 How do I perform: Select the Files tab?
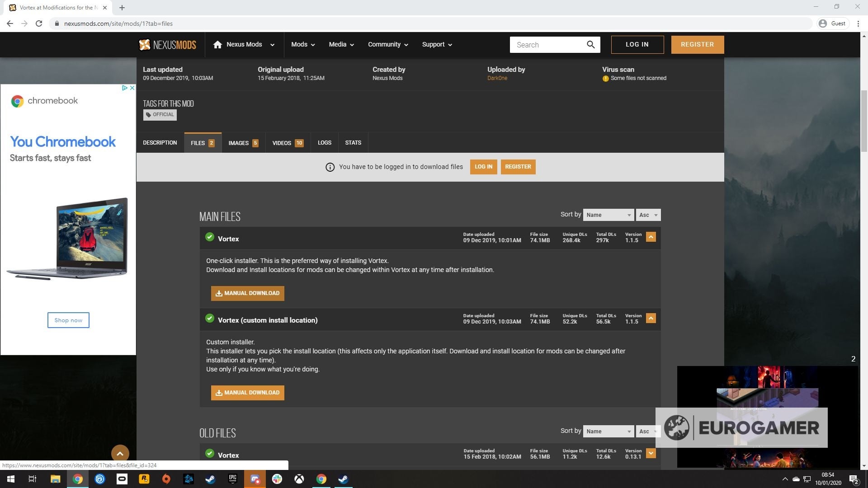pos(203,143)
